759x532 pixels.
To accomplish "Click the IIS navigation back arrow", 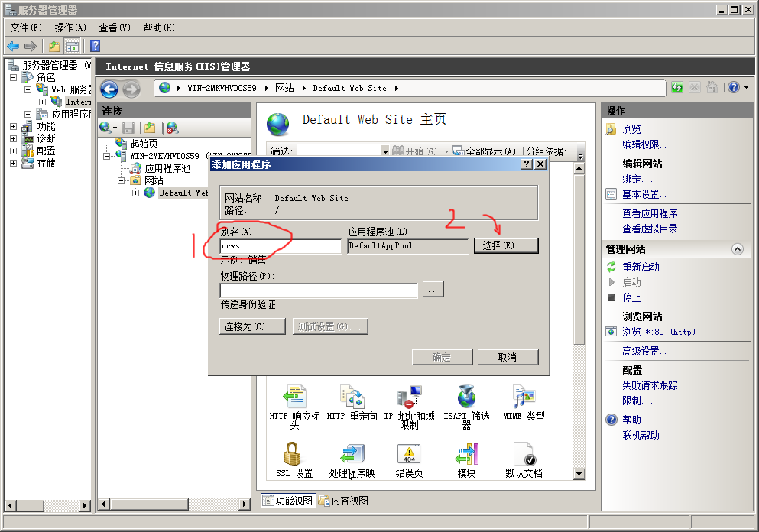I will click(109, 89).
